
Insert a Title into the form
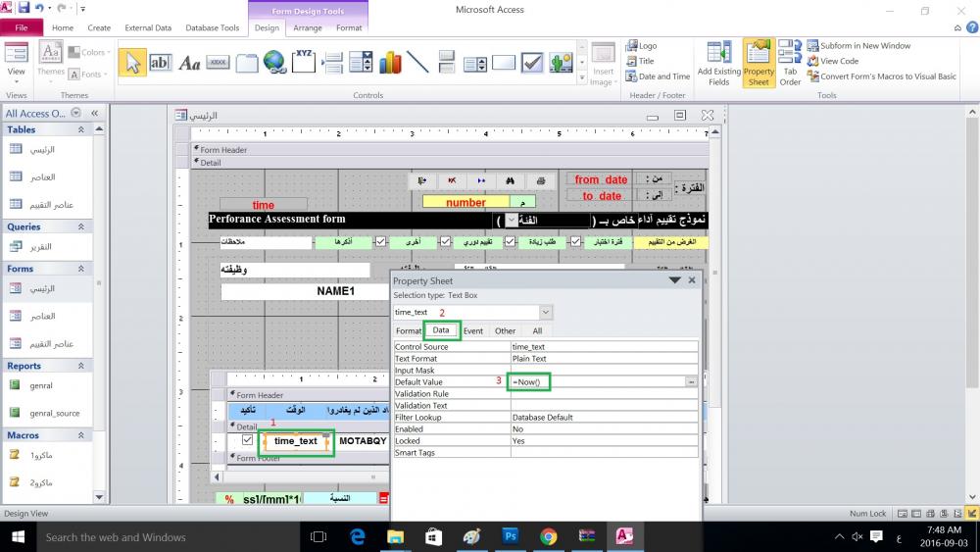point(640,61)
